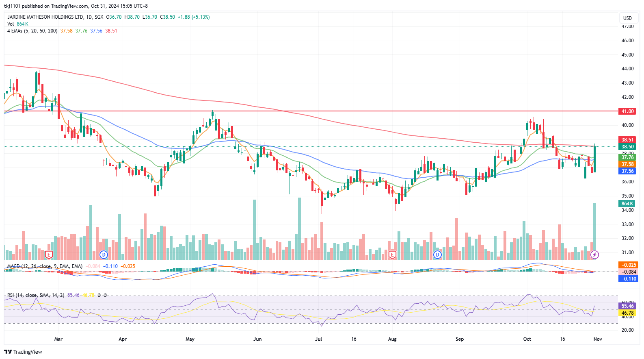Click the Mar label on time axis
Screen dimensions: 644x359
58,339
